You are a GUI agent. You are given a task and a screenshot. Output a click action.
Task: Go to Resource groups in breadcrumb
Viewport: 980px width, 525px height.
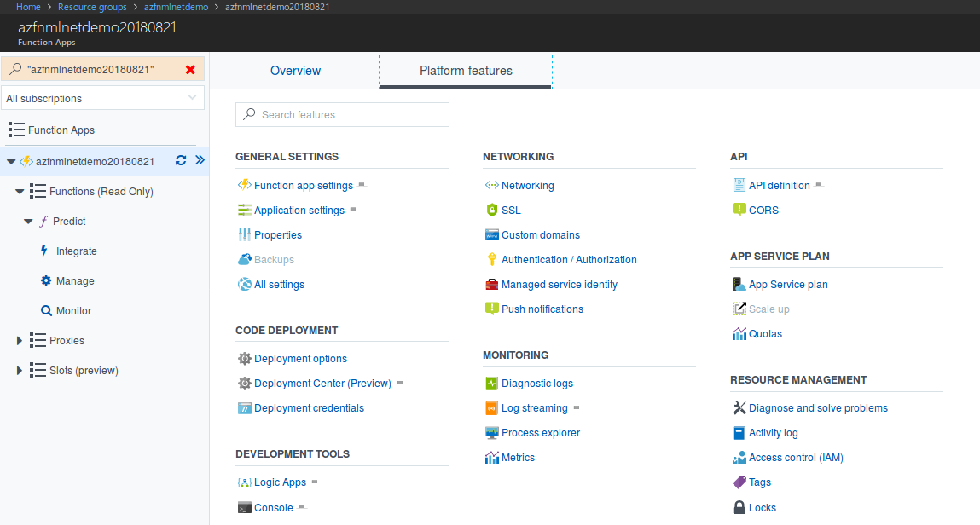(x=92, y=7)
